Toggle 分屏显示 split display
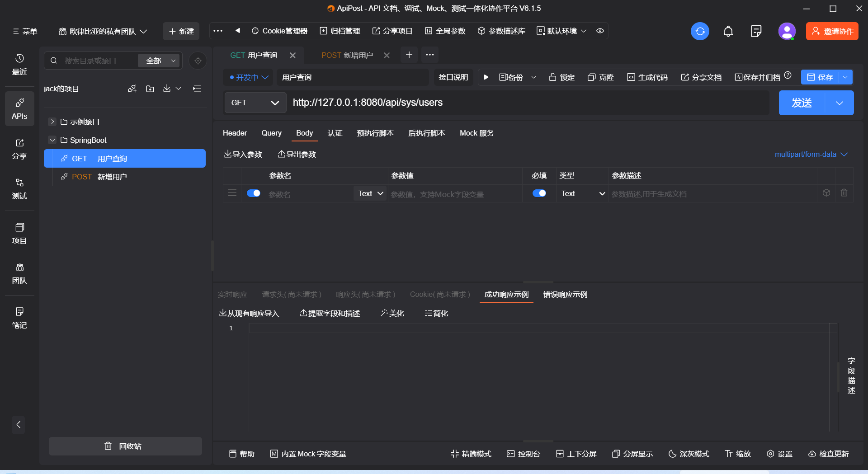Viewport: 868px width, 474px height. click(x=632, y=454)
